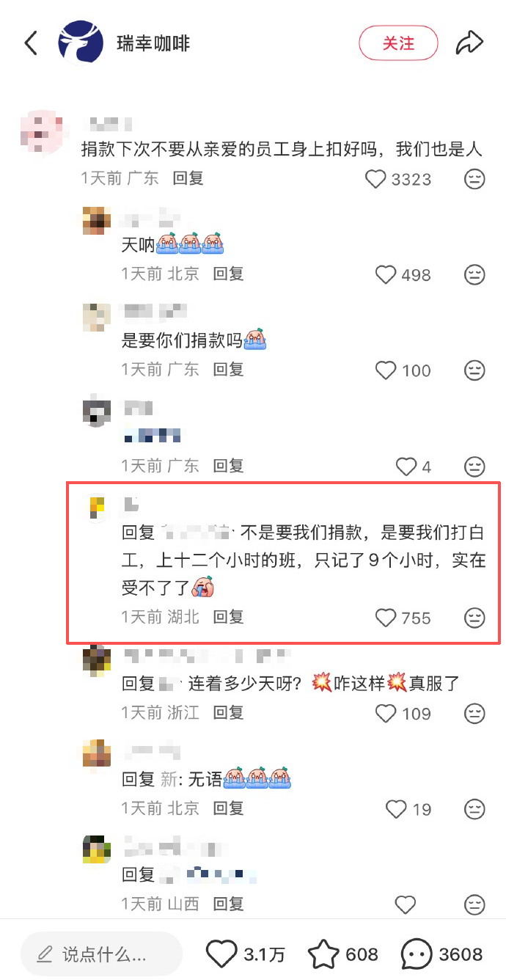Like the highlighted reply with 755 likes
This screenshot has width=506, height=980.
[386, 618]
